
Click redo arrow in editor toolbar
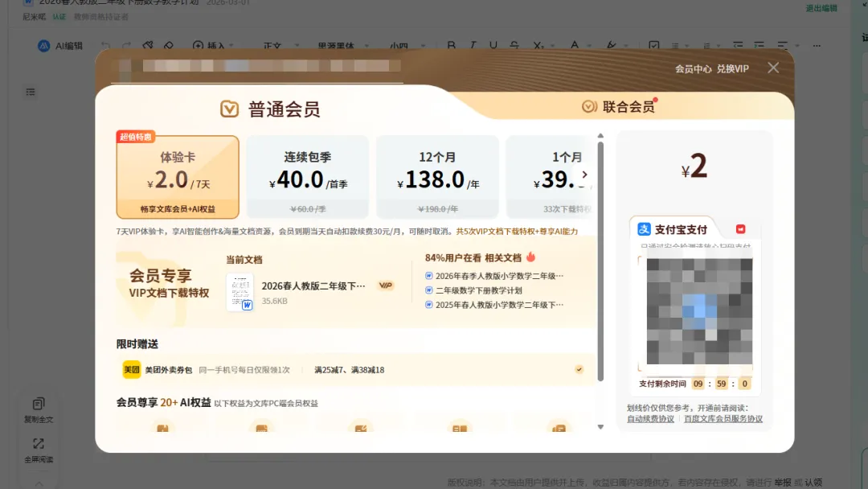click(x=126, y=45)
